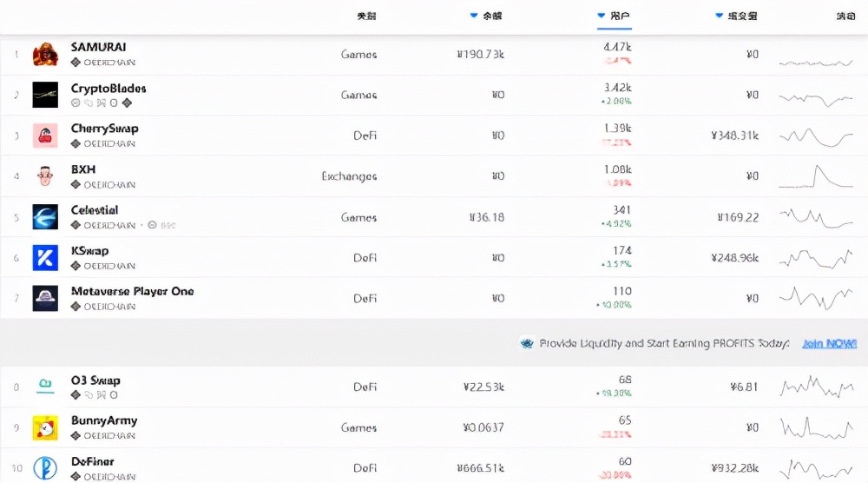Open the BunnyArmy dapp name
868x483 pixels.
coord(104,421)
